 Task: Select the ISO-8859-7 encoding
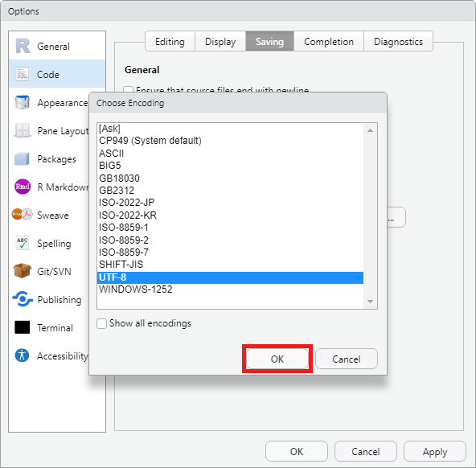tap(230, 252)
